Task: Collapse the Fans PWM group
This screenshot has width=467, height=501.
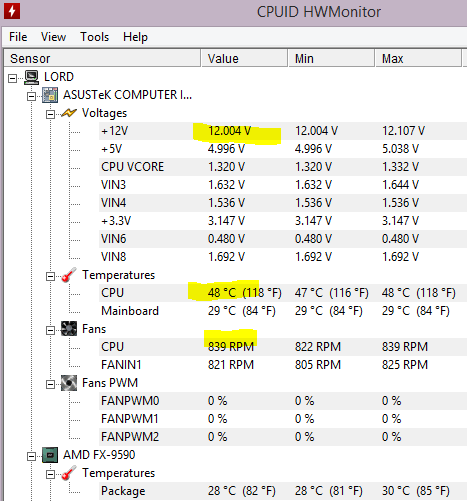Action: click(x=50, y=384)
